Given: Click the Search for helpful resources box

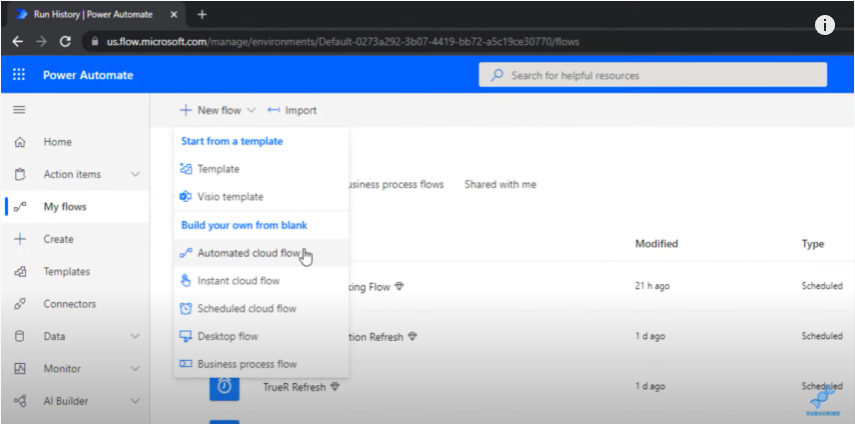Looking at the screenshot, I should (x=653, y=75).
